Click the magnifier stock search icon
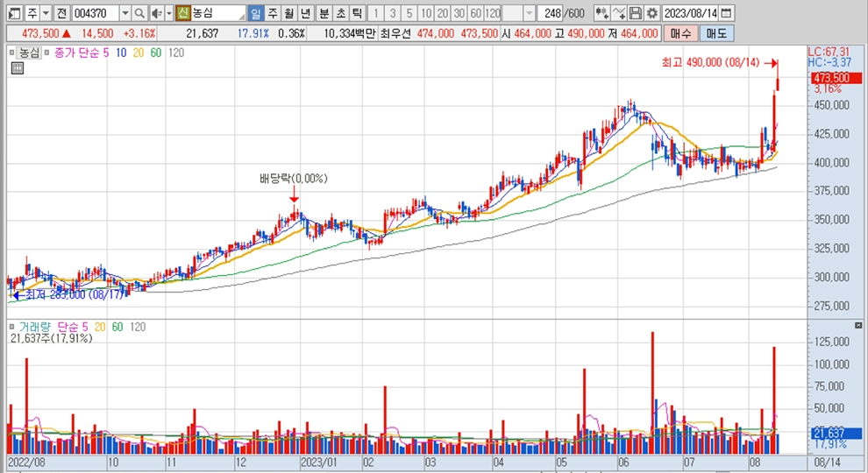 click(x=139, y=13)
